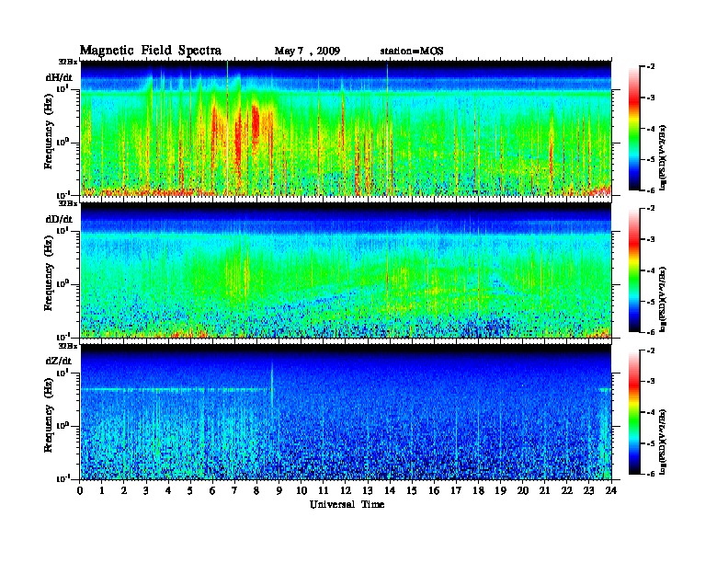Click hour tick label "22" on time axis
Image resolution: width=728 pixels, height=563 pixels.
(x=567, y=490)
